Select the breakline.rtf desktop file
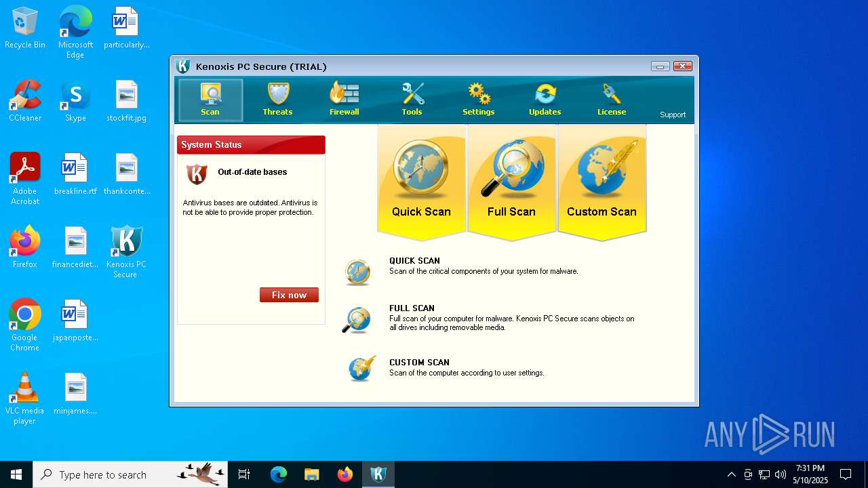 pos(75,175)
